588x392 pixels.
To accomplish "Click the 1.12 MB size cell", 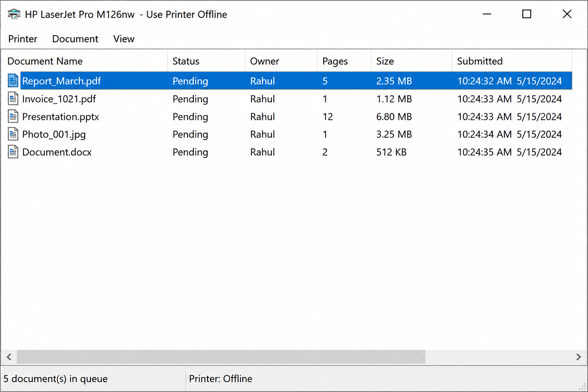I will click(x=394, y=99).
